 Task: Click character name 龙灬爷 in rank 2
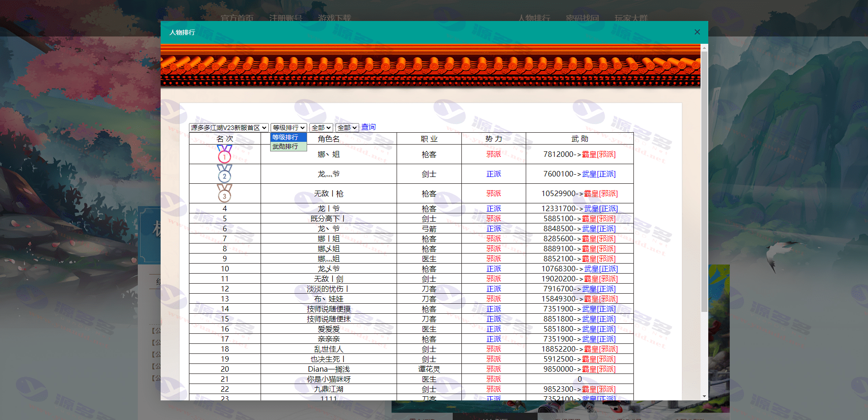coord(329,174)
